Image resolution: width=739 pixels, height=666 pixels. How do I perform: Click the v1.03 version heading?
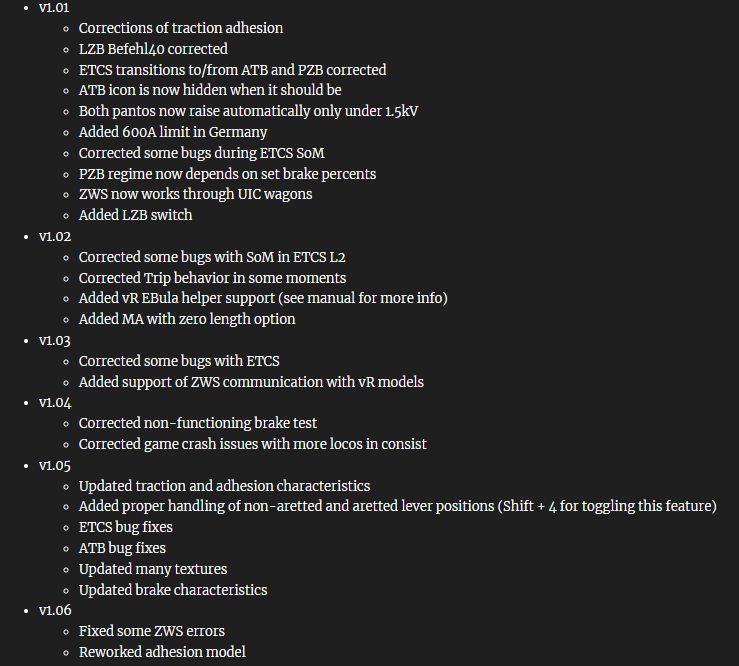(55, 340)
